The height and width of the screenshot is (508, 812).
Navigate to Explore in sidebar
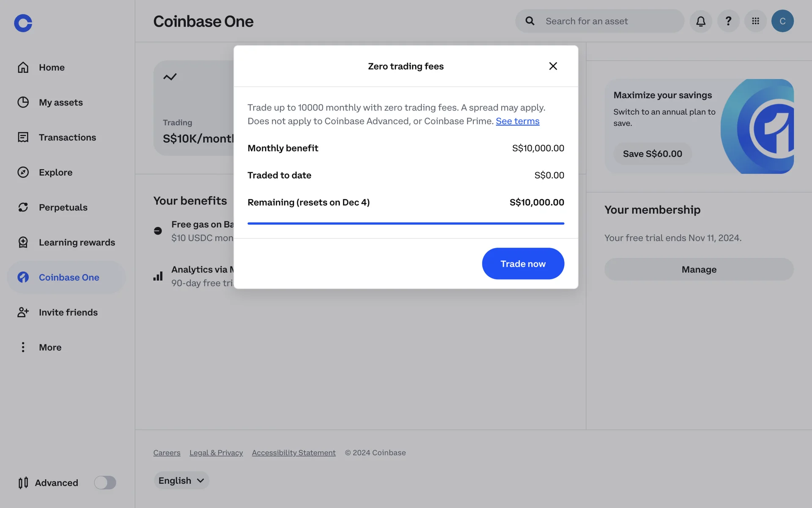click(x=55, y=172)
